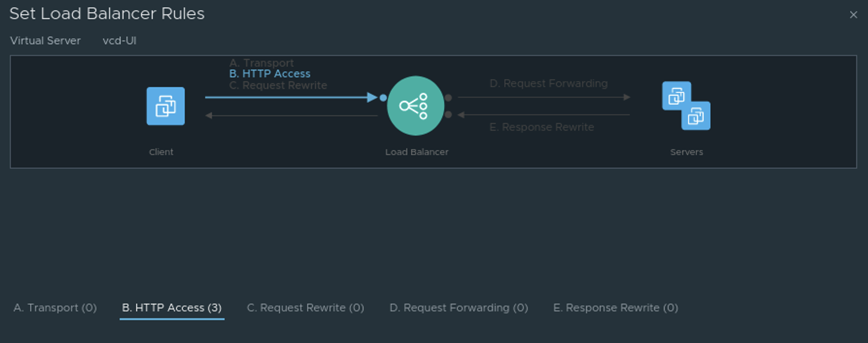This screenshot has width=868, height=343.
Task: Click the upper Servers icon
Action: tap(677, 96)
